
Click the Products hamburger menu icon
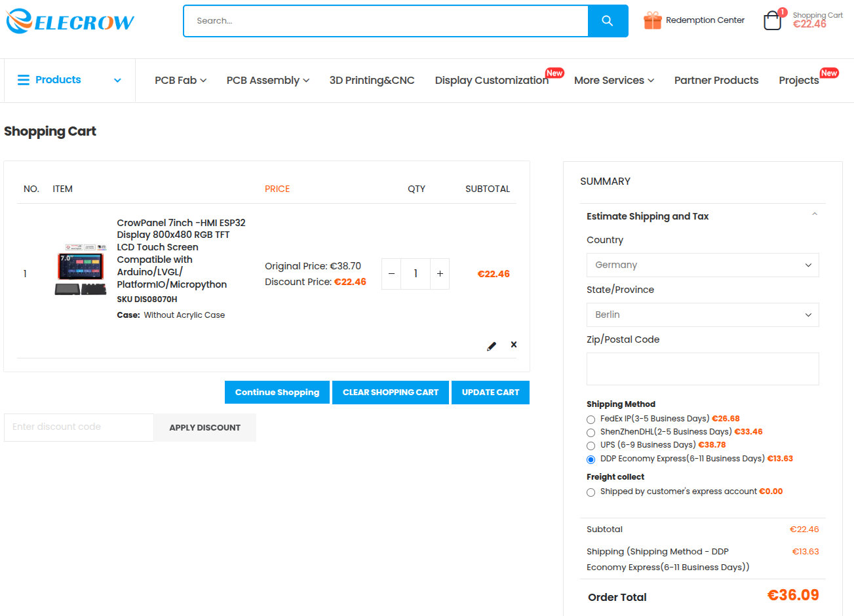(24, 80)
